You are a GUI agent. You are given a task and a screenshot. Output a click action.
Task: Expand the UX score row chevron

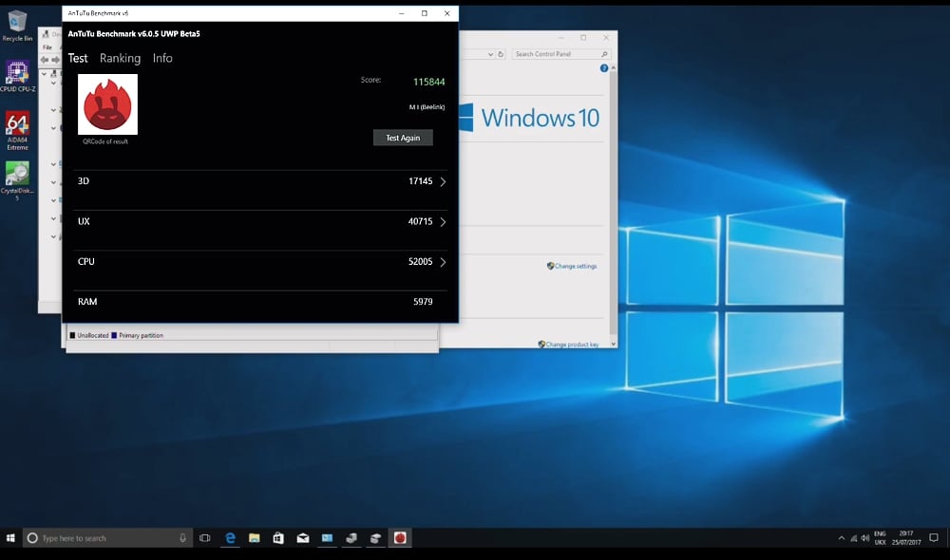coord(443,222)
